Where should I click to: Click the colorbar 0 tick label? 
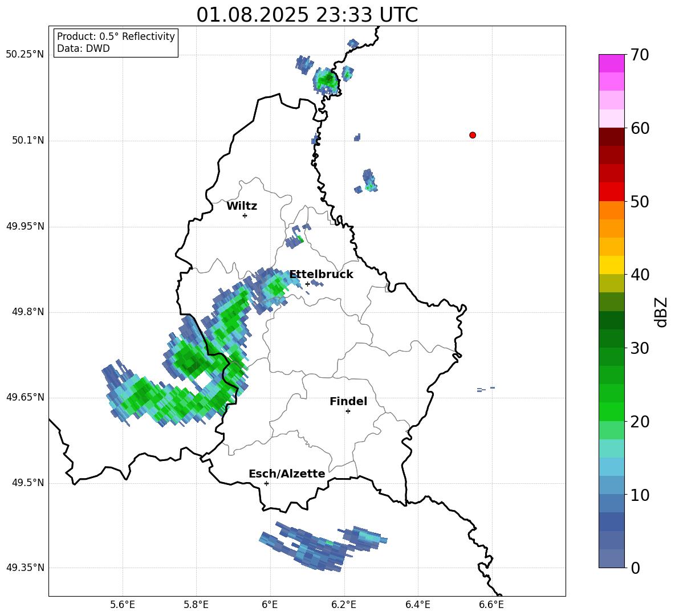635,568
